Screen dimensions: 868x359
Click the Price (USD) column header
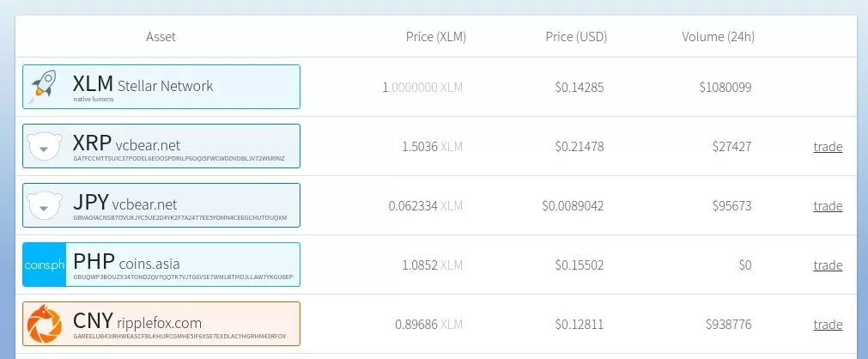pyautogui.click(x=576, y=37)
